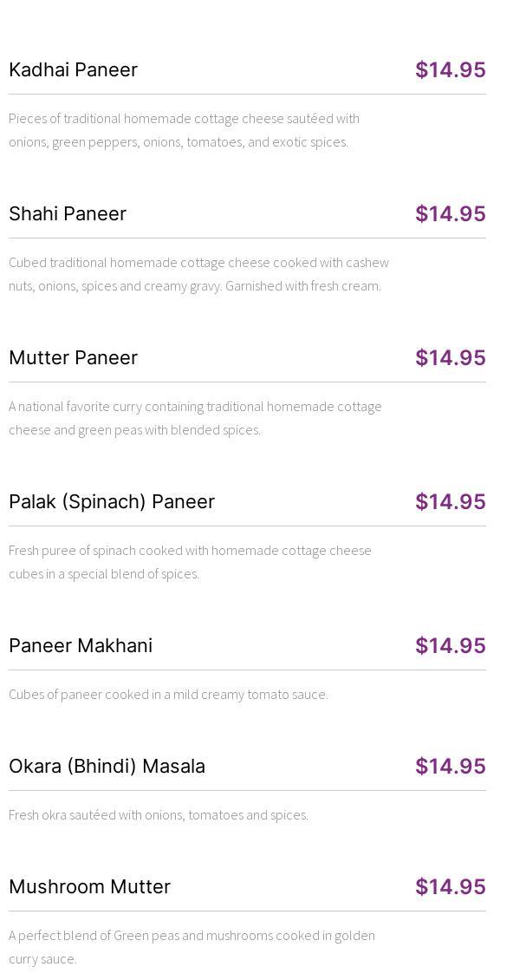Click the $14.95 price for Kadhai Paneer
This screenshot has width=526, height=980.
coord(450,69)
